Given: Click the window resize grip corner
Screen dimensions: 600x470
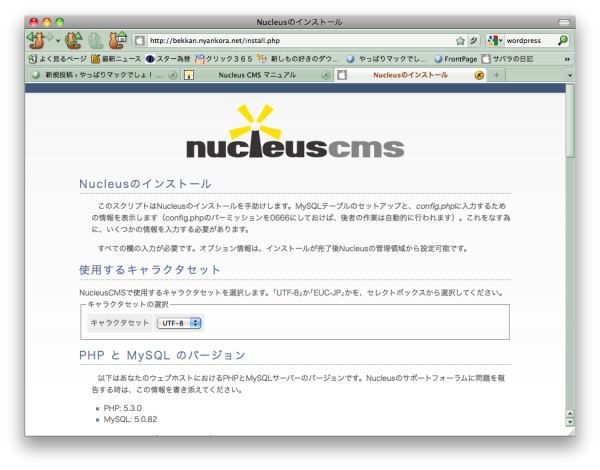Looking at the screenshot, I should pos(572,432).
